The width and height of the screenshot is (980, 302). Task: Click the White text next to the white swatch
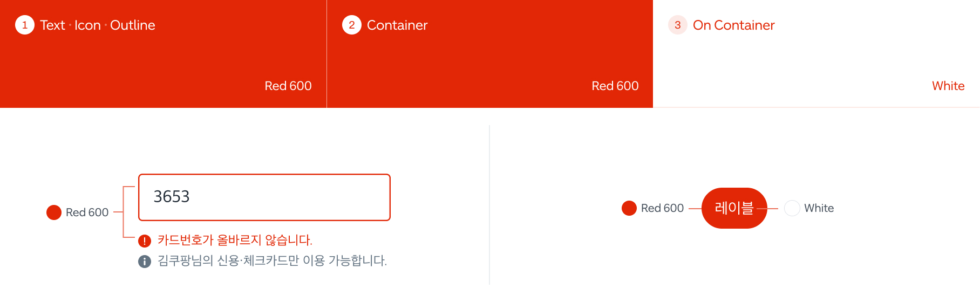coord(819,208)
